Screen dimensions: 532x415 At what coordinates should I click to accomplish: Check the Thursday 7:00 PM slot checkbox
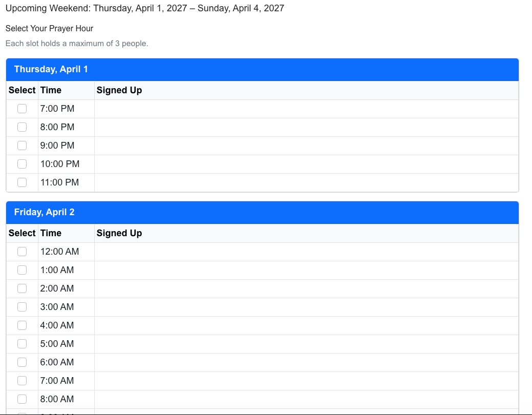tap(22, 109)
